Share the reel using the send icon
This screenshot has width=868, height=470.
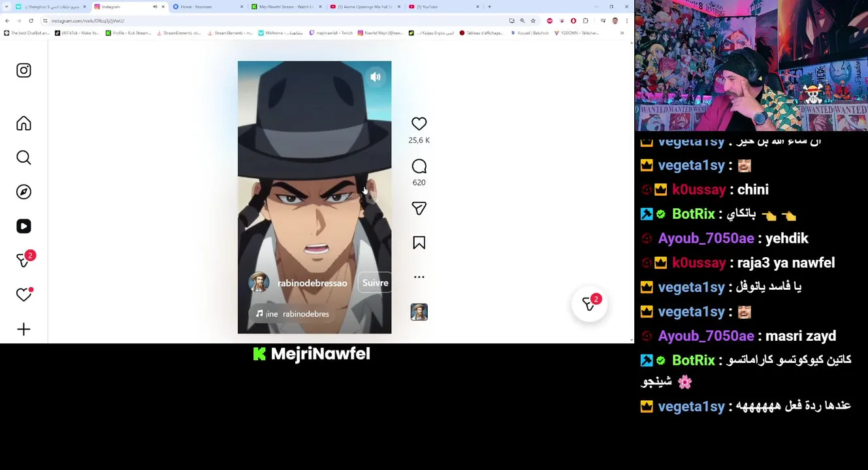pos(419,208)
